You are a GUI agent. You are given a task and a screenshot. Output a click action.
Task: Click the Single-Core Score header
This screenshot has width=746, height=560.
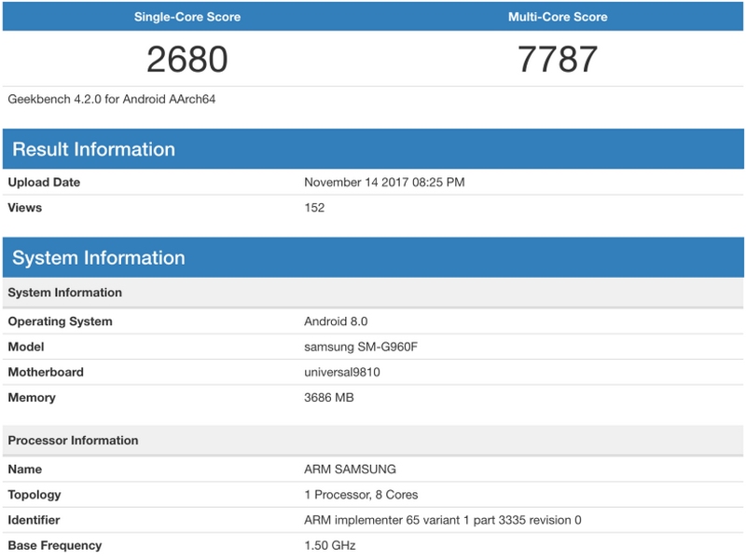click(x=187, y=17)
